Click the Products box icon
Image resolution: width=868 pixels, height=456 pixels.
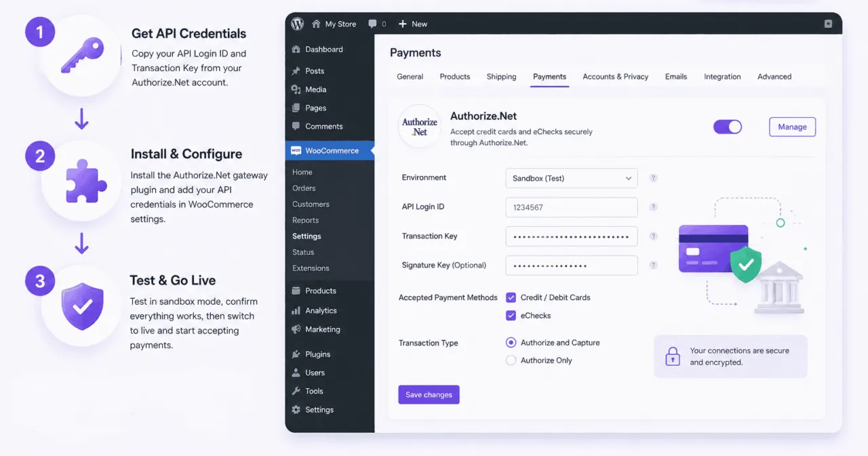tap(296, 291)
